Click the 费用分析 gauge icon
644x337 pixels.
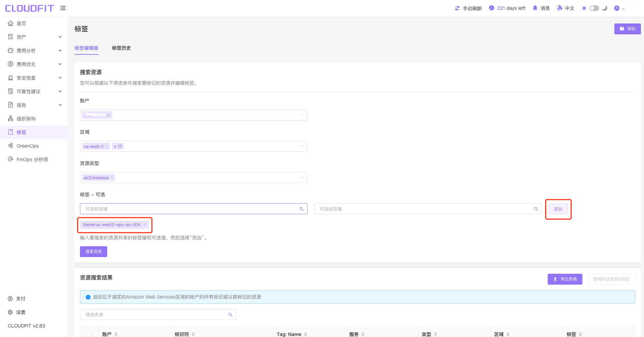(x=11, y=50)
